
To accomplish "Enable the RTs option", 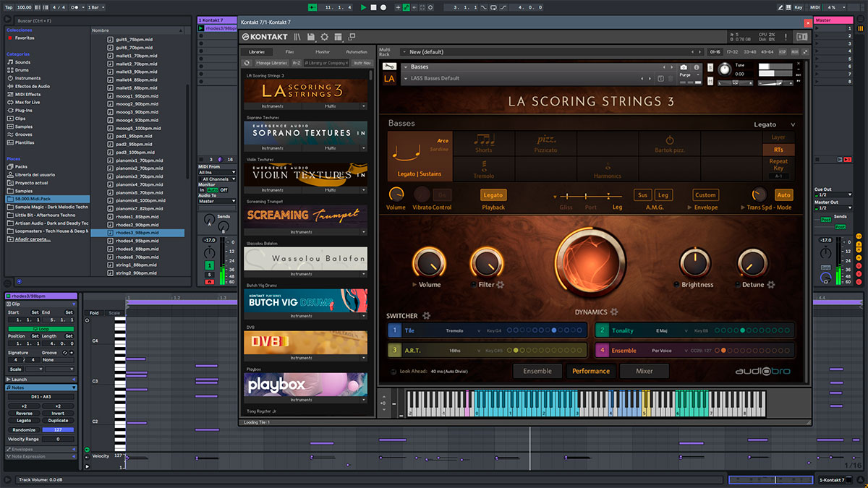I will [x=778, y=150].
